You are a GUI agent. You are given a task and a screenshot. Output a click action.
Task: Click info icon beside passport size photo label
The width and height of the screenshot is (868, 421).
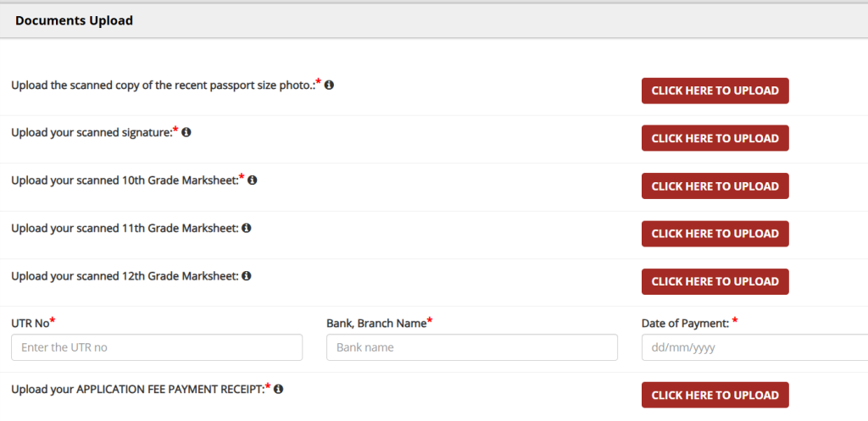coord(329,85)
